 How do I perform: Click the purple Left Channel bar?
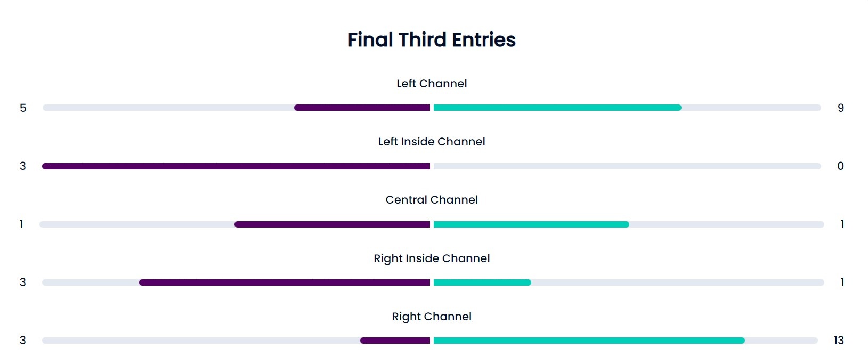pos(362,108)
